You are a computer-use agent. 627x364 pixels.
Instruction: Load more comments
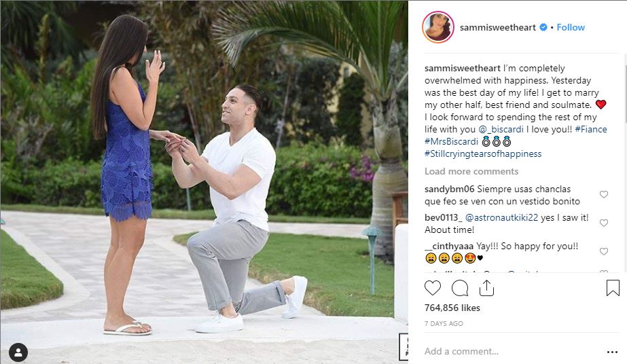[471, 171]
